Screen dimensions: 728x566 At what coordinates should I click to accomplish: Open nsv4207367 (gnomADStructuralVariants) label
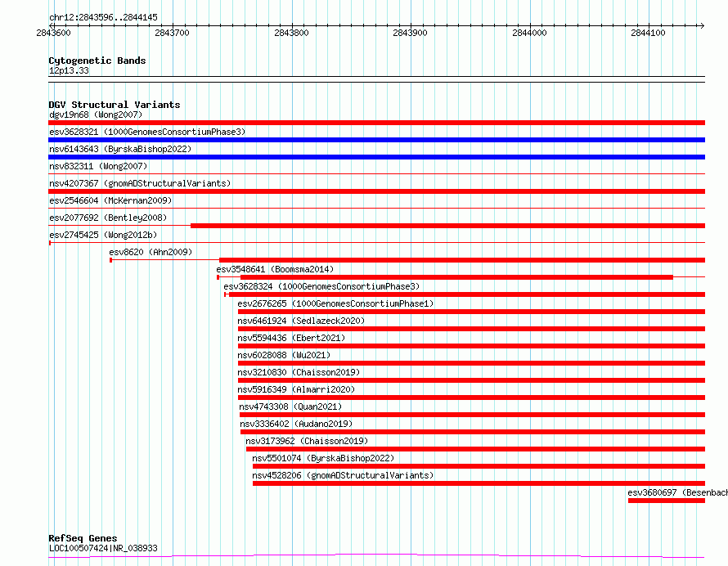[x=140, y=183]
